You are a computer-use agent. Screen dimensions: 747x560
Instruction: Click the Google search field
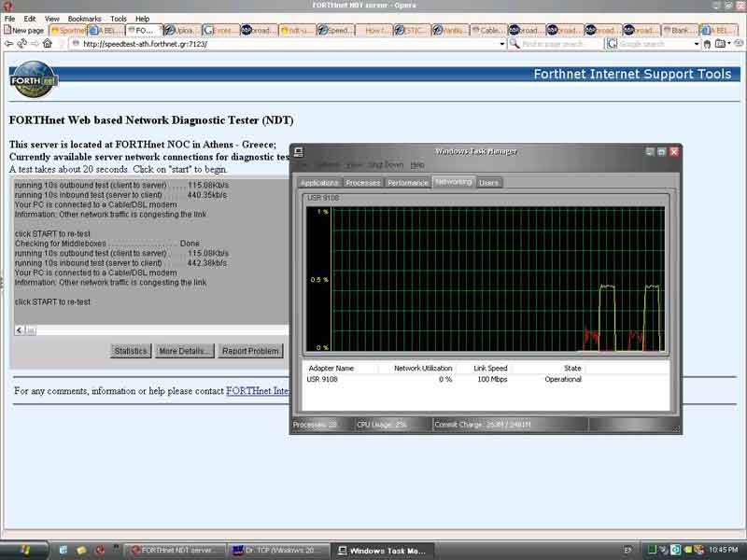(x=655, y=44)
